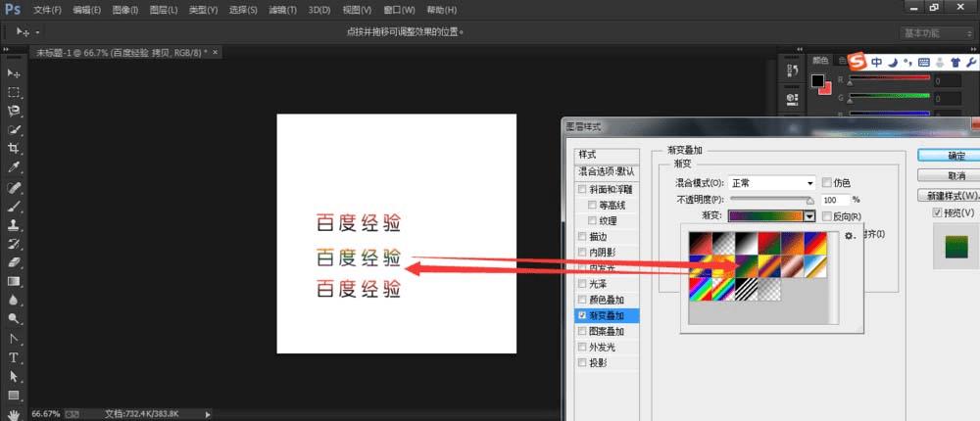Select 混合选项:默认 in styles list
Viewport: 980px width, 421px height.
click(607, 170)
